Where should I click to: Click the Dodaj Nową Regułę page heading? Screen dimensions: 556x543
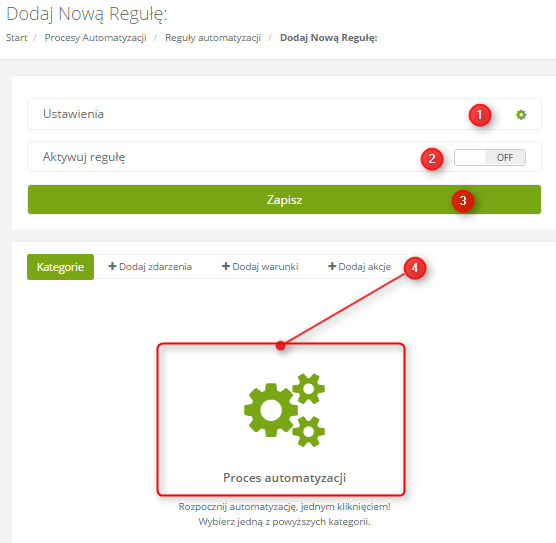[87, 15]
